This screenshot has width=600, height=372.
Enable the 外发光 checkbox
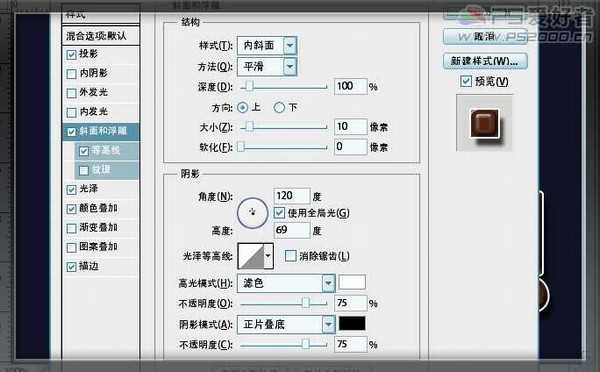[x=72, y=93]
